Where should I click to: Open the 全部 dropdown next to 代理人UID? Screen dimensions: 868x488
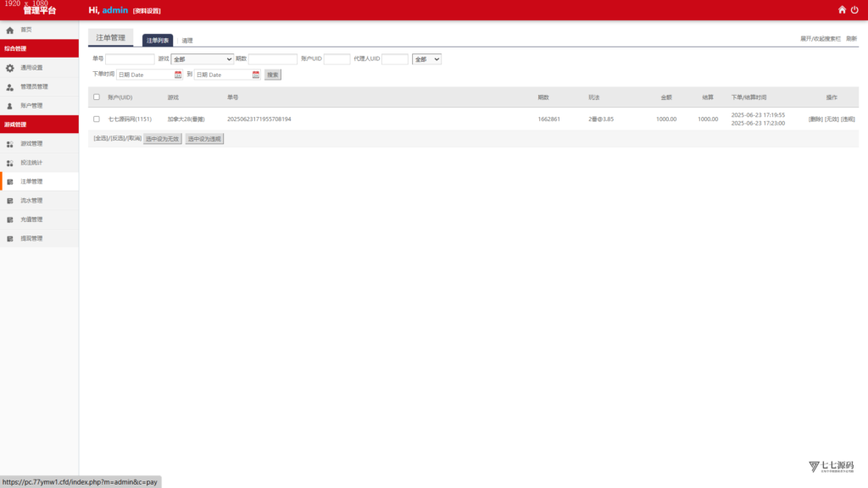click(426, 59)
